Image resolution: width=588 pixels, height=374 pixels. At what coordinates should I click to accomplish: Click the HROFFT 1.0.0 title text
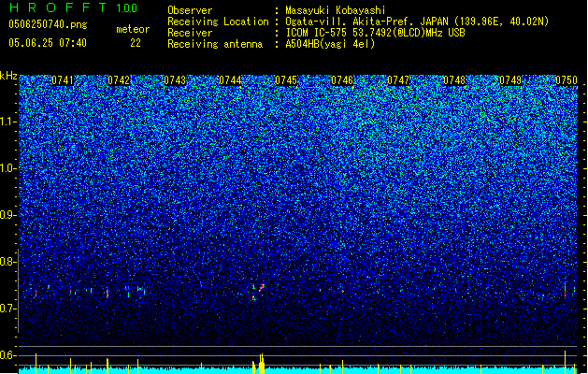pyautogui.click(x=73, y=7)
